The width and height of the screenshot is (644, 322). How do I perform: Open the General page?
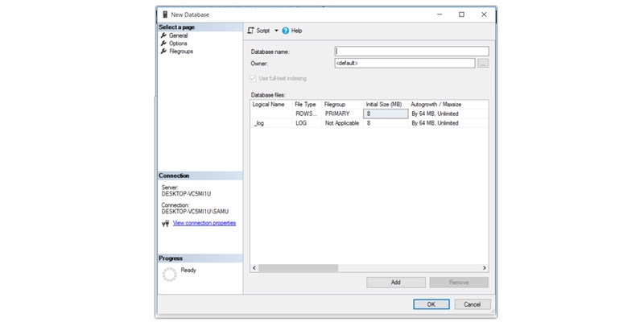click(178, 35)
